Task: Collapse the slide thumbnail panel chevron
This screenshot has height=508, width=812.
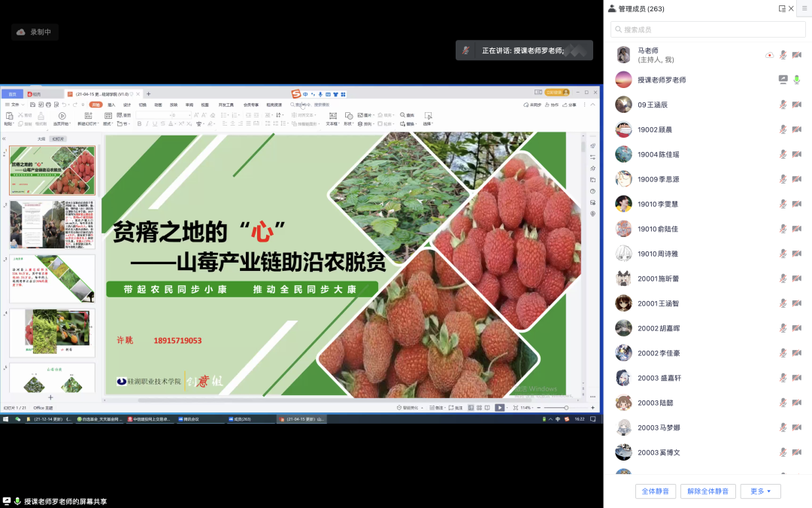Action: pyautogui.click(x=5, y=139)
